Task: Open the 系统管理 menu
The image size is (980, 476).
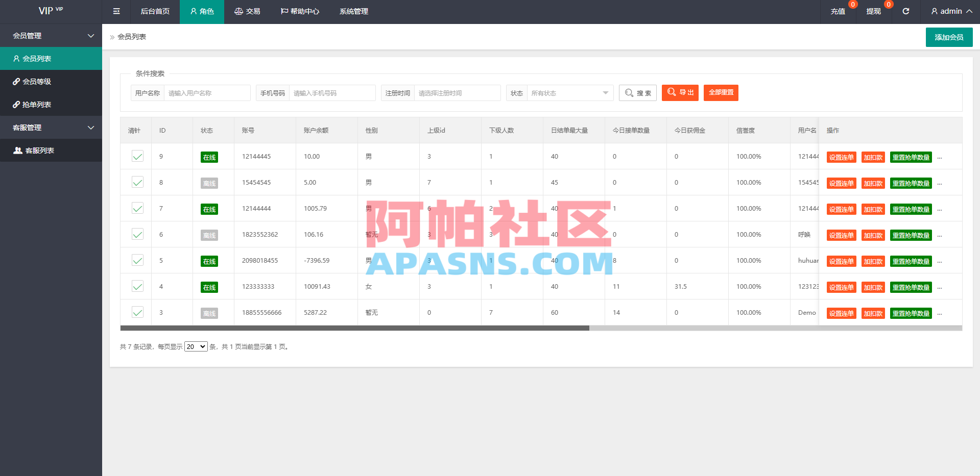Action: 353,11
